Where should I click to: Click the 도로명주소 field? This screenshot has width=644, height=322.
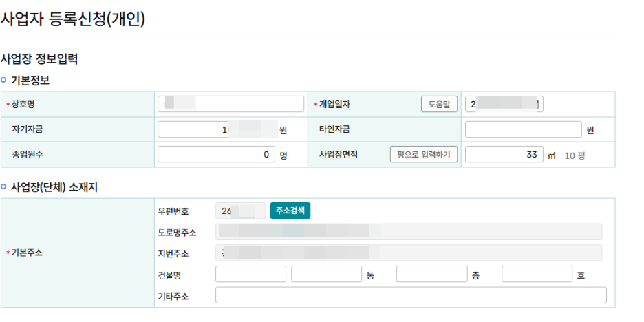pos(409,232)
